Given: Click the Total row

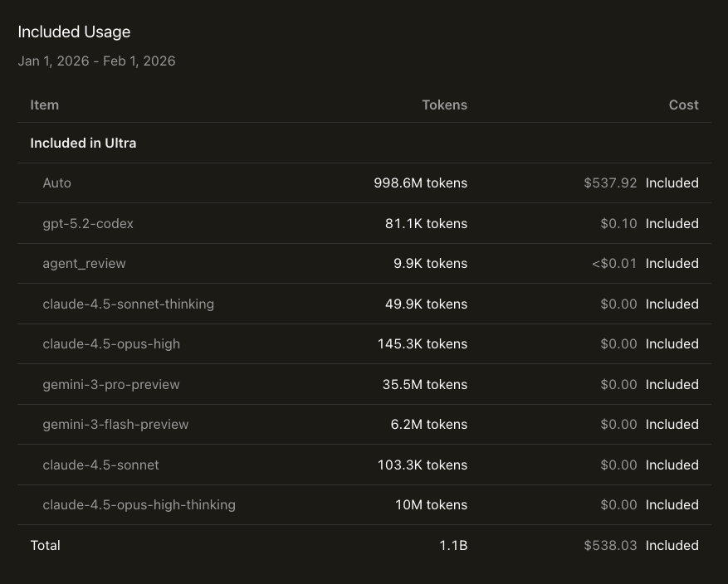Looking at the screenshot, I should coord(45,545).
